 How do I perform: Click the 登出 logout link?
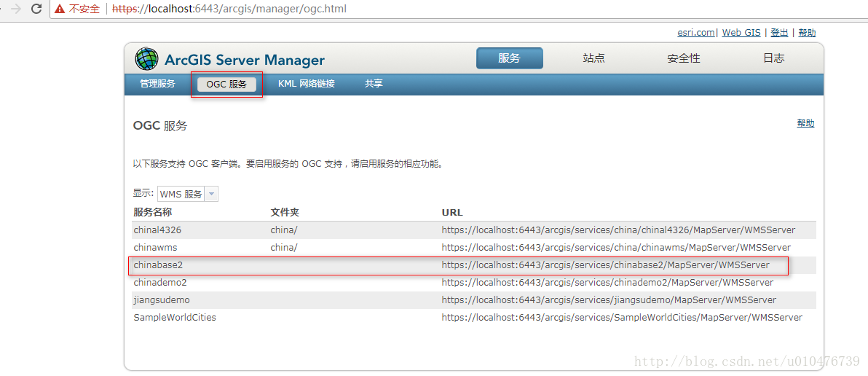click(779, 33)
